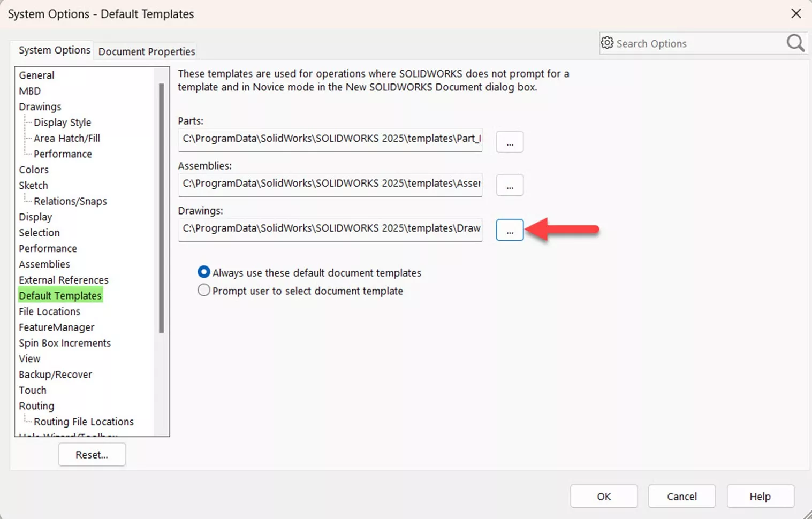Select "Always use these default document templates"
Viewport: 812px width, 519px height.
(203, 272)
